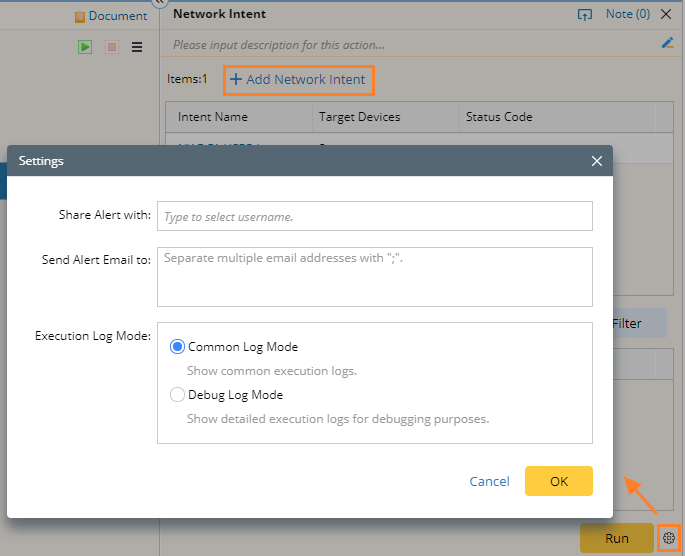Click the Status Code column header
685x556 pixels.
point(557,117)
